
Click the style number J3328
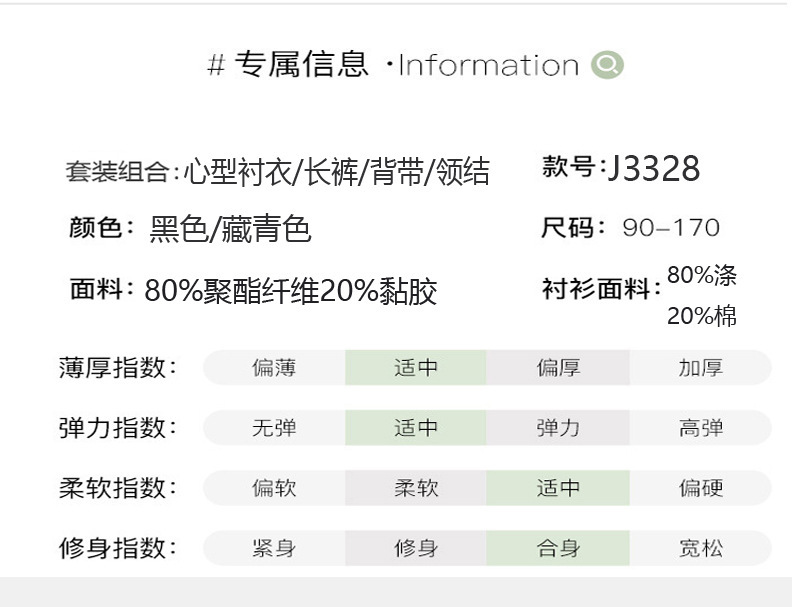[x=653, y=169]
